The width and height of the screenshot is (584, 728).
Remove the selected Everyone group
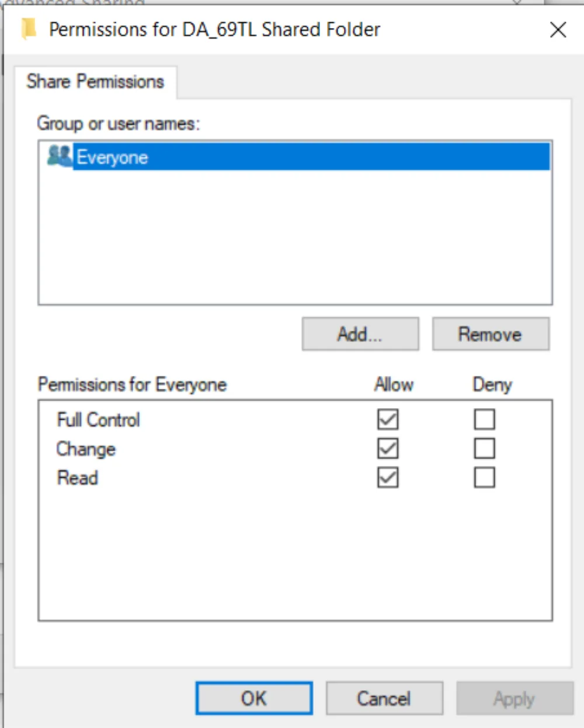pyautogui.click(x=491, y=334)
